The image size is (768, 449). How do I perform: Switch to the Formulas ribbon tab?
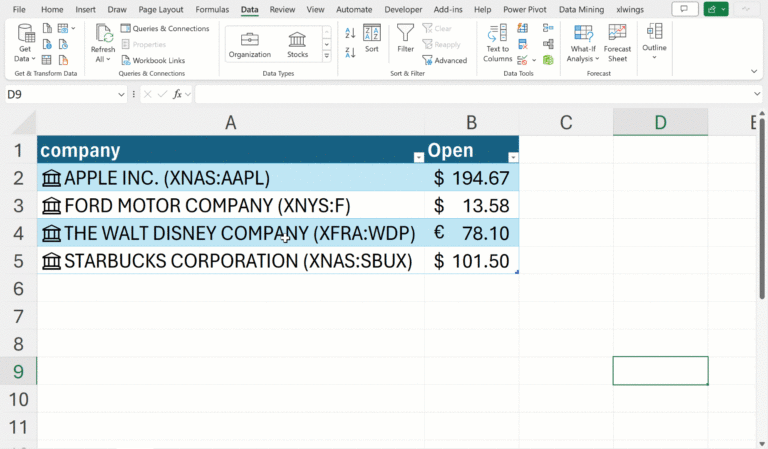click(212, 9)
